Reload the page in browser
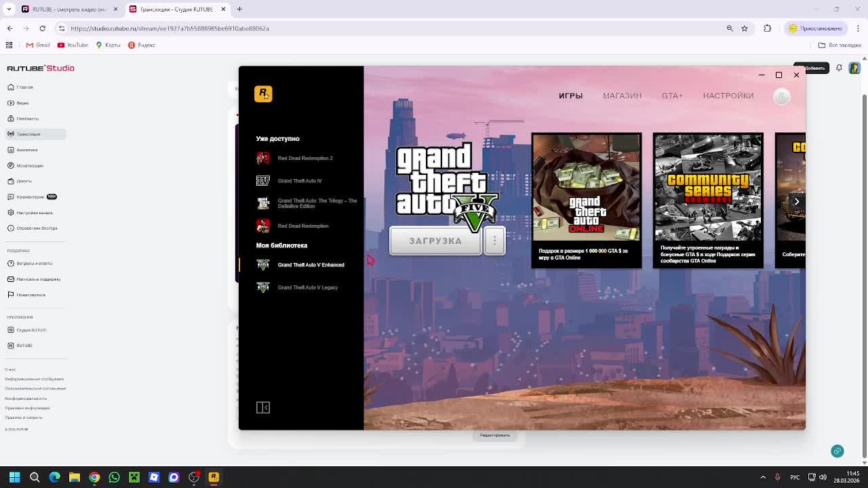The height and width of the screenshot is (488, 868). pyautogui.click(x=42, y=28)
